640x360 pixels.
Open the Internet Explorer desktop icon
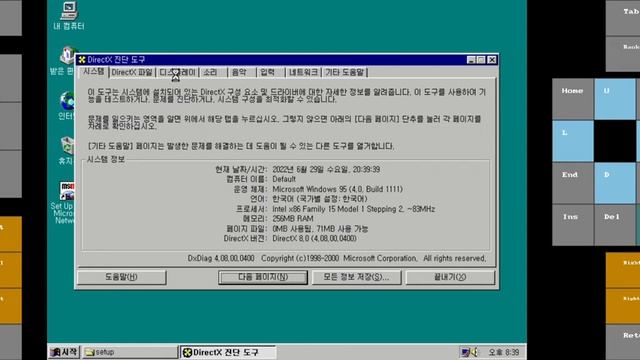[x=67, y=106]
